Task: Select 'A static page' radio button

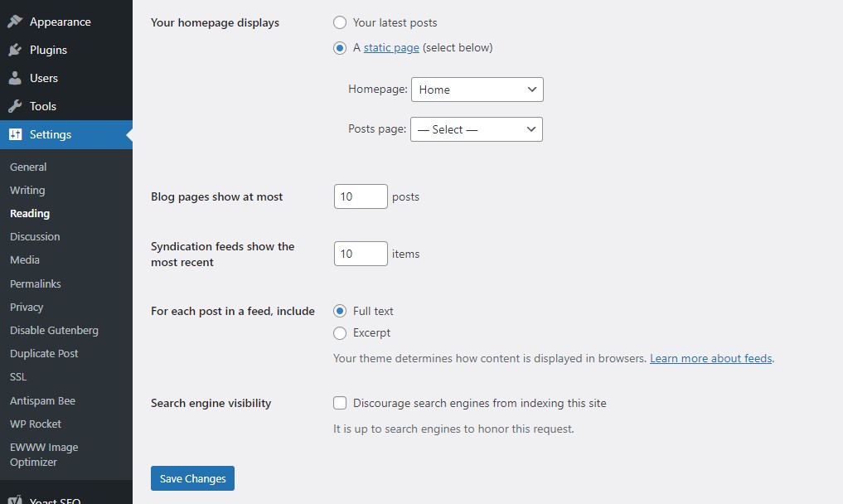Action: pyautogui.click(x=340, y=48)
